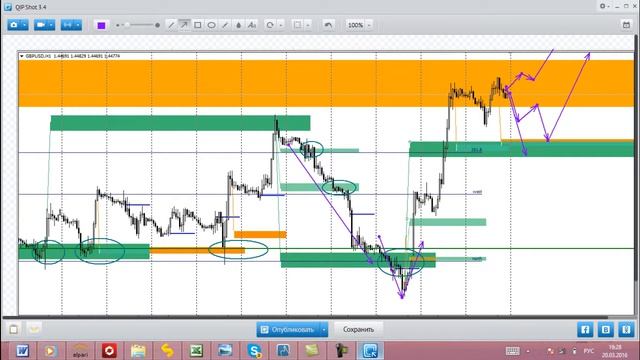Select the rectangle shape tool

198,25
